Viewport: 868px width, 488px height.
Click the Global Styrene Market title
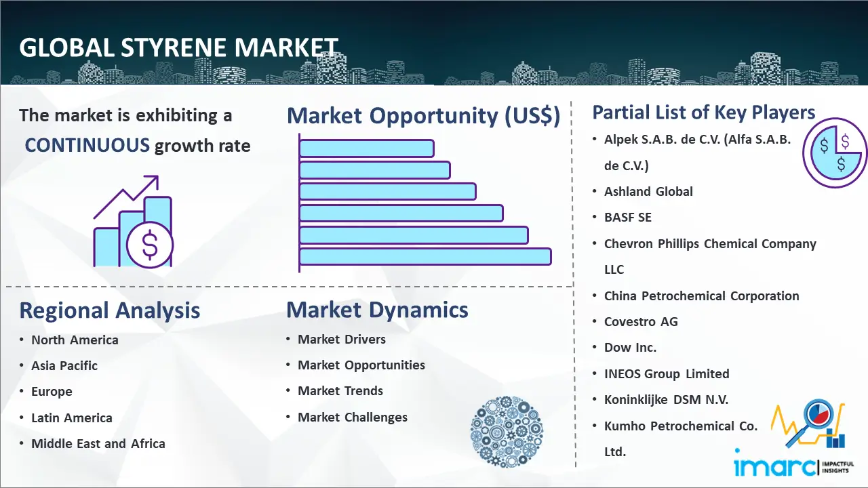tap(178, 49)
